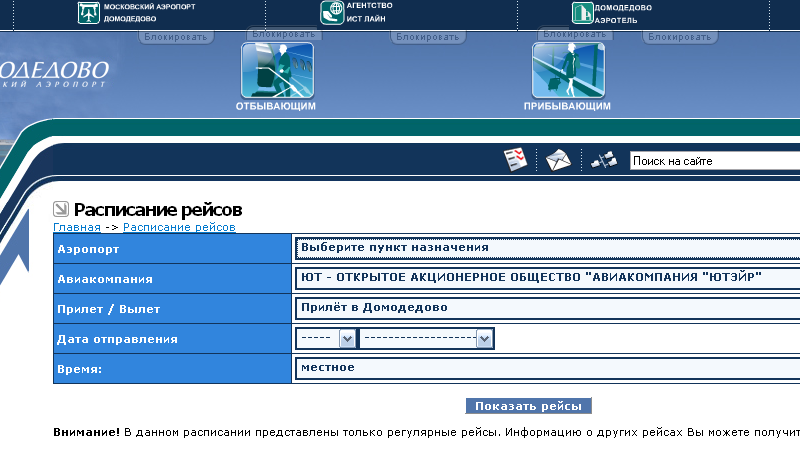Image resolution: width=800 pixels, height=463 pixels.
Task: Click the East Line agency globe icon
Action: pyautogui.click(x=332, y=13)
